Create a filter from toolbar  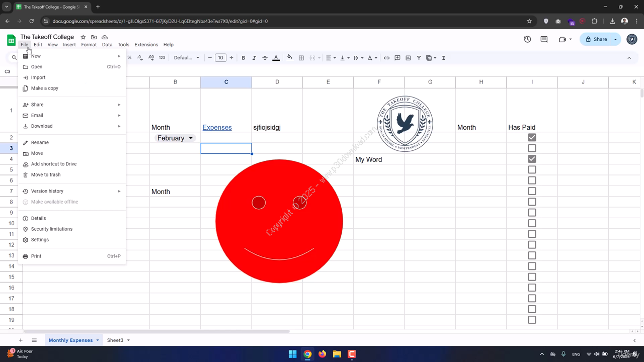[x=419, y=58]
